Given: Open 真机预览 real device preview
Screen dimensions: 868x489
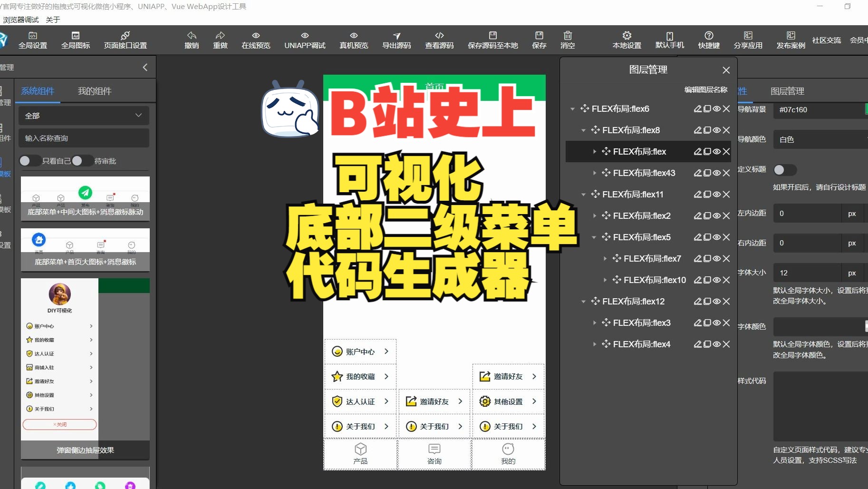Looking at the screenshot, I should click(x=353, y=40).
